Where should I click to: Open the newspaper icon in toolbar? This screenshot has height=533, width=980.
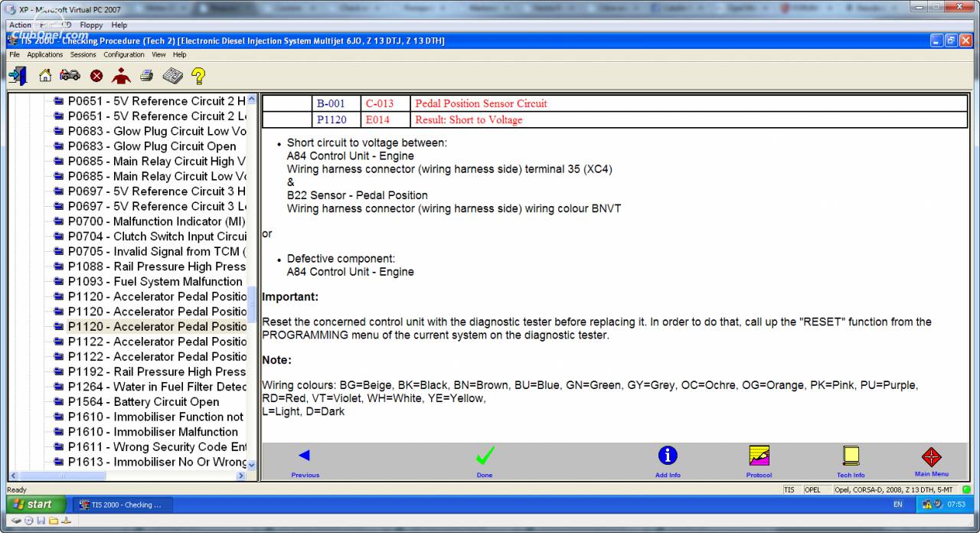(x=172, y=76)
